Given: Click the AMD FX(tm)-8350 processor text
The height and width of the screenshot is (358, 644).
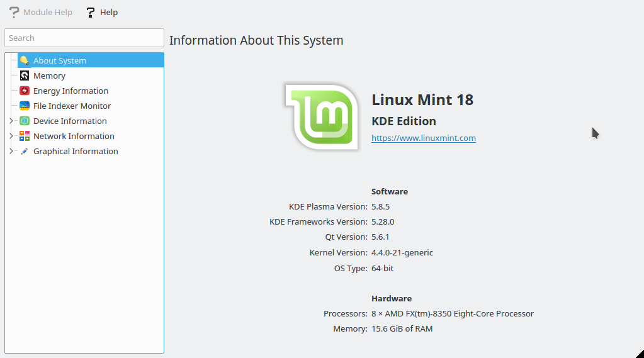Looking at the screenshot, I should pos(453,314).
